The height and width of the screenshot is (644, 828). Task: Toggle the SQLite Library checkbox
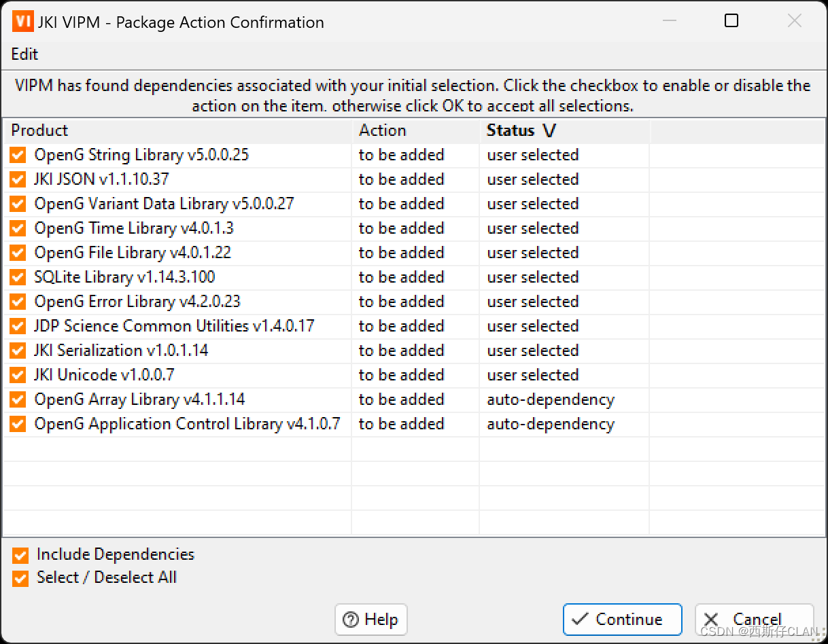pyautogui.click(x=18, y=277)
